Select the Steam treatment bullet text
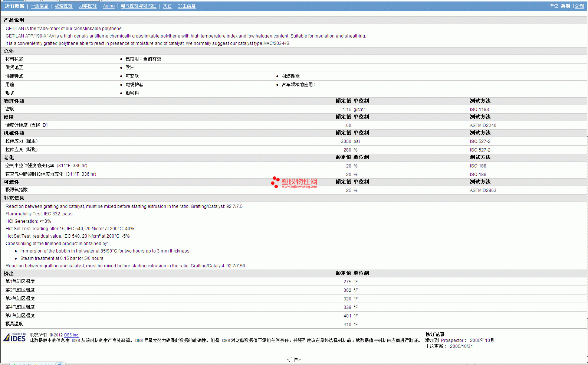The height and width of the screenshot is (365, 588). pos(62,258)
